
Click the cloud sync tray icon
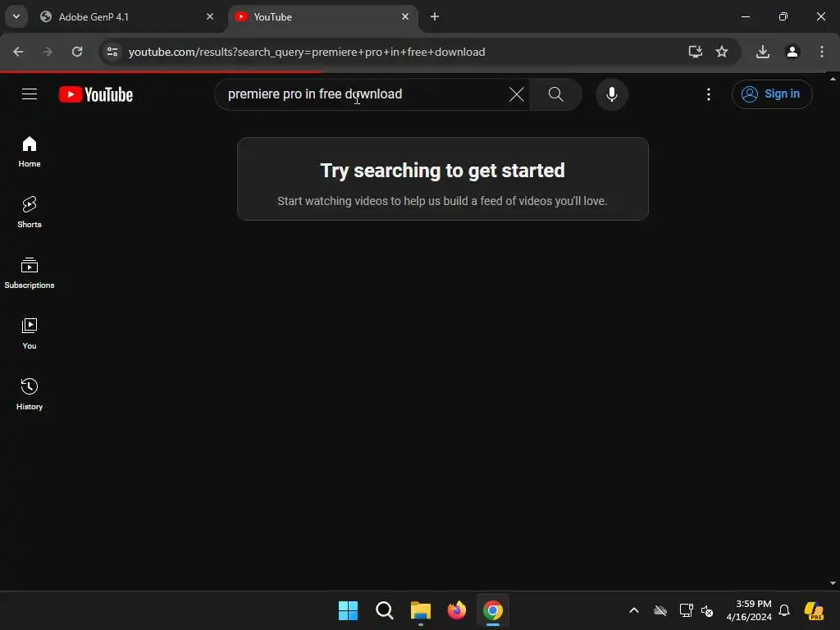pos(660,610)
